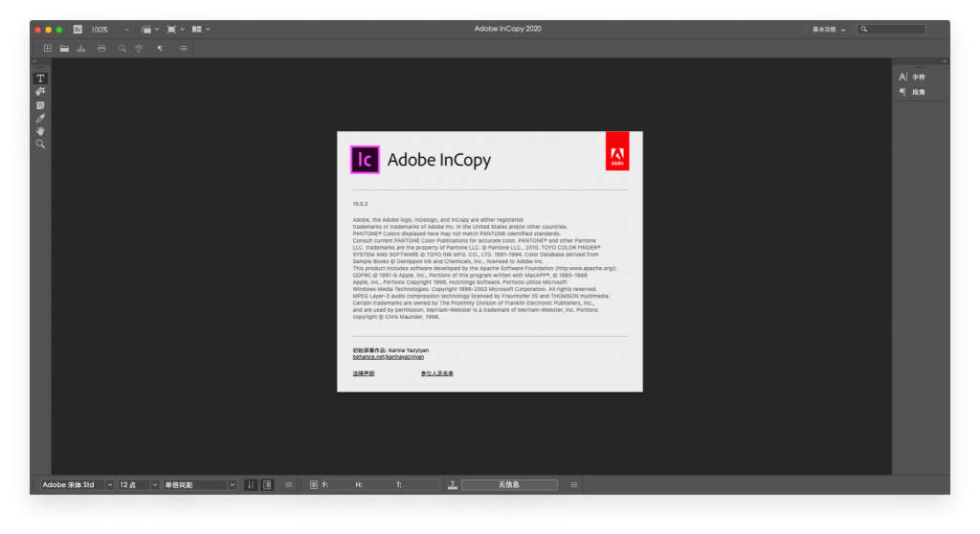Open the screen mode dropdown
Viewport: 980px width, 534px height.
176,30
